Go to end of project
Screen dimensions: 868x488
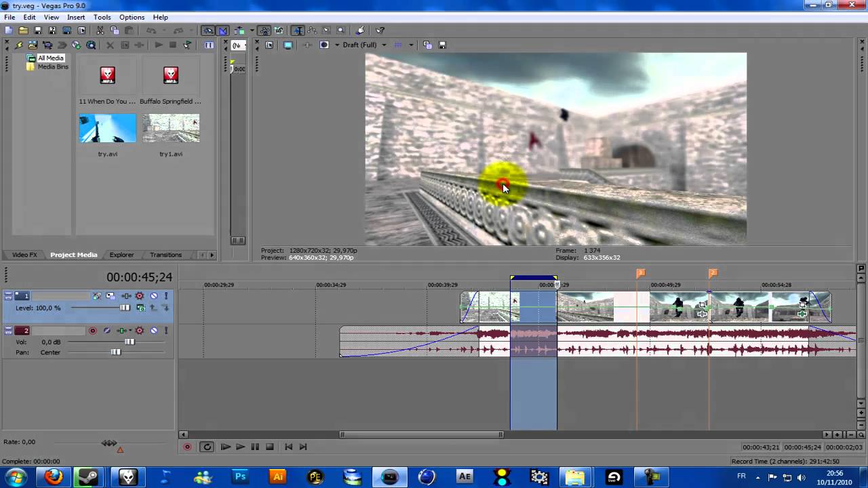tap(303, 447)
